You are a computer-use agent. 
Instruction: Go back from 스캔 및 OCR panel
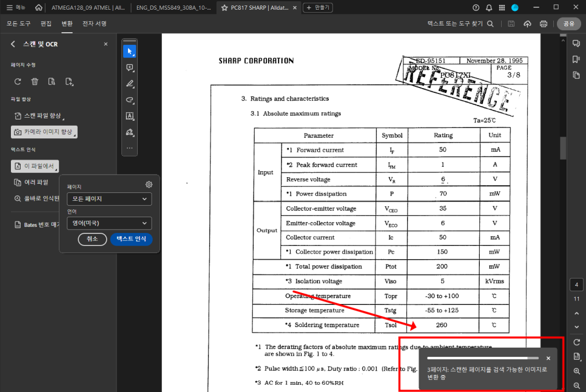click(x=13, y=44)
